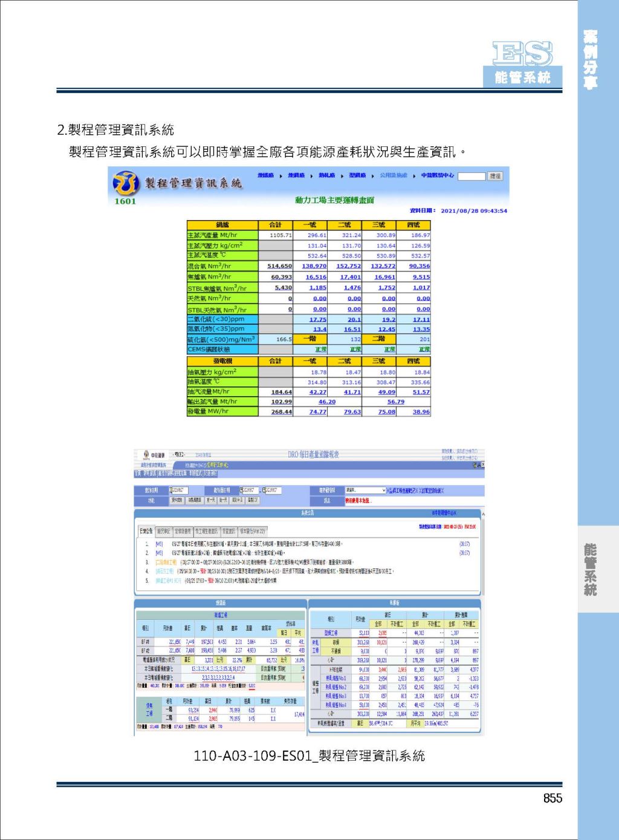The image size is (619, 840).
Task: Open the nitrogen oxide value 16.51
Action: click(352, 330)
